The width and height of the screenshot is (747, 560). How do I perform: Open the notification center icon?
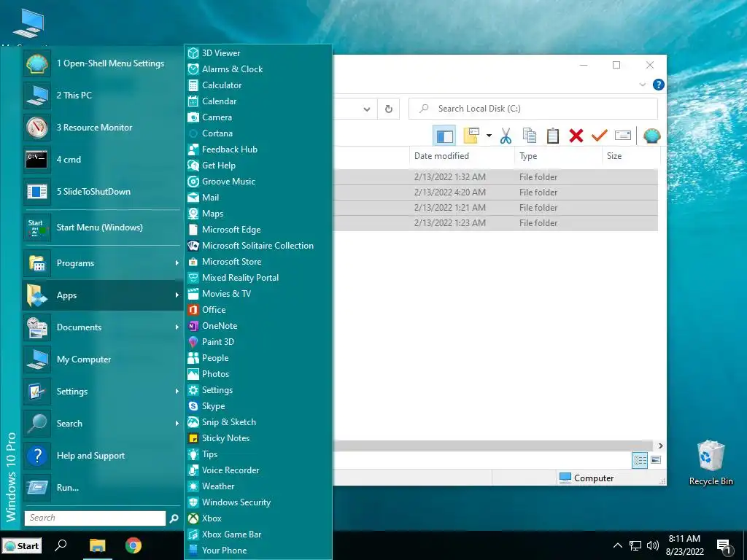724,547
